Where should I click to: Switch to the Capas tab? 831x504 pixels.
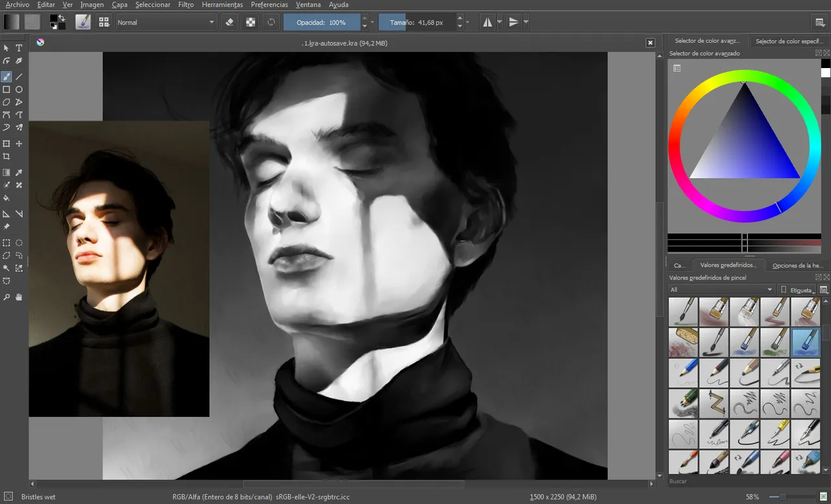[680, 265]
